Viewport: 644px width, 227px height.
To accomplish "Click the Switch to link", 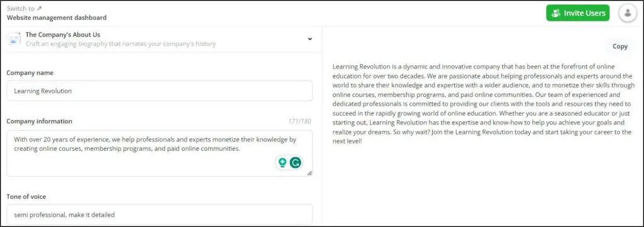I will click(25, 8).
